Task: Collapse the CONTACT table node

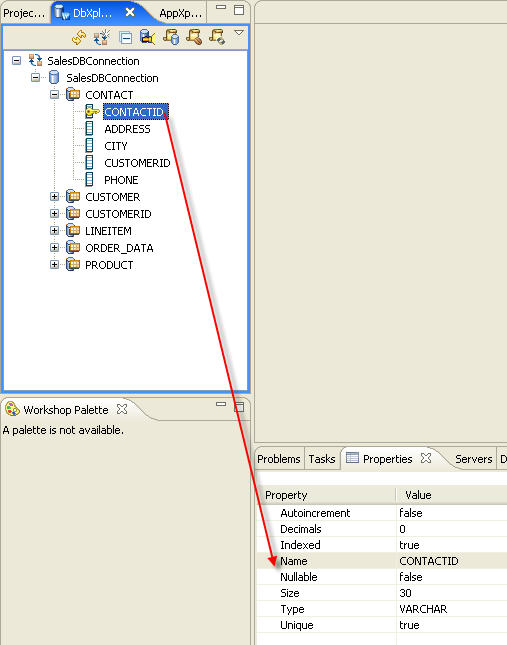Action: (54, 95)
